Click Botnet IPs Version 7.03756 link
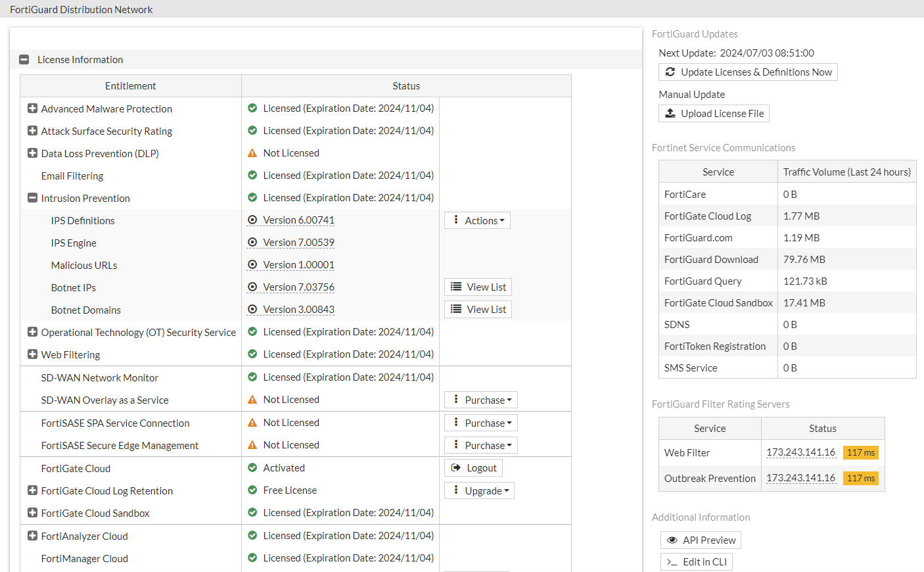Image resolution: width=924 pixels, height=572 pixels. (x=298, y=287)
